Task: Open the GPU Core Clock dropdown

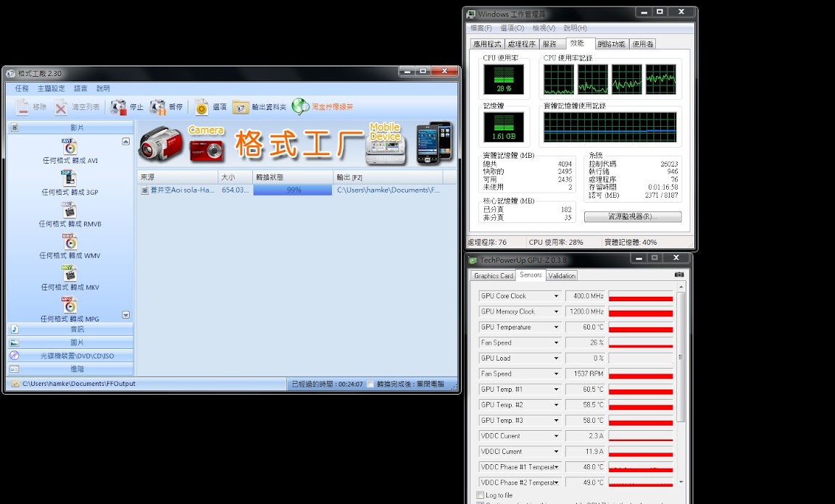Action: pos(556,296)
